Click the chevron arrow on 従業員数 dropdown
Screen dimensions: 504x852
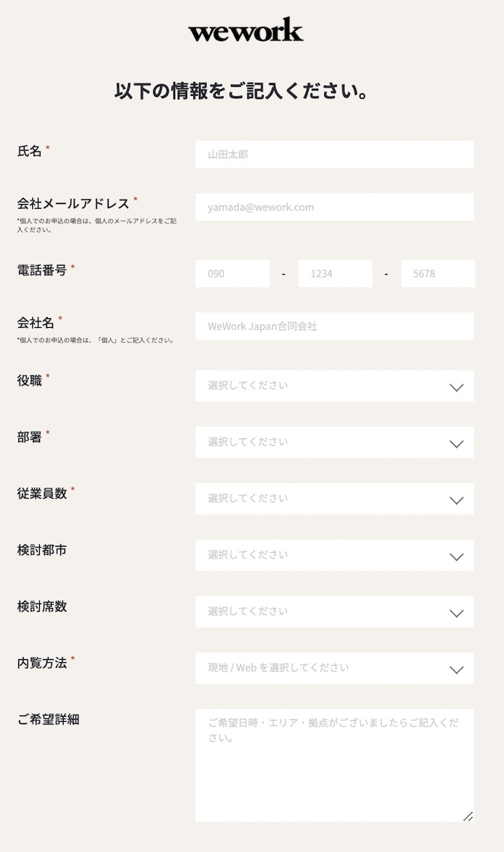(456, 500)
